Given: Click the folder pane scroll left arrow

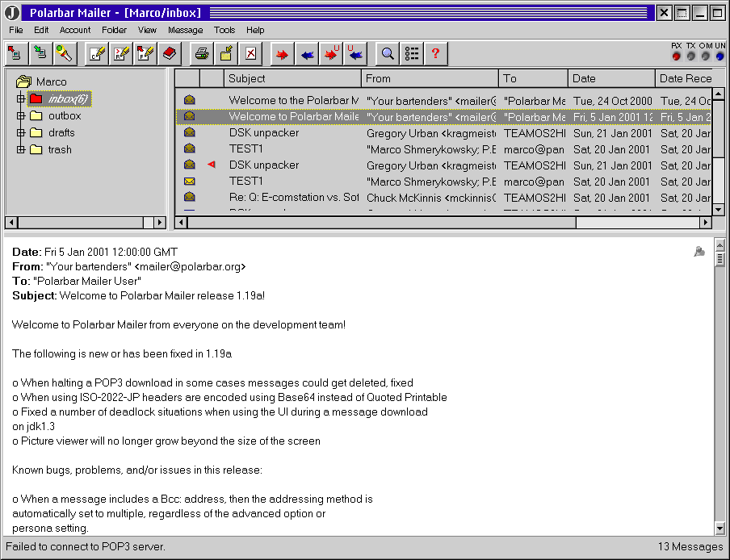Looking at the screenshot, I should pyautogui.click(x=11, y=223).
